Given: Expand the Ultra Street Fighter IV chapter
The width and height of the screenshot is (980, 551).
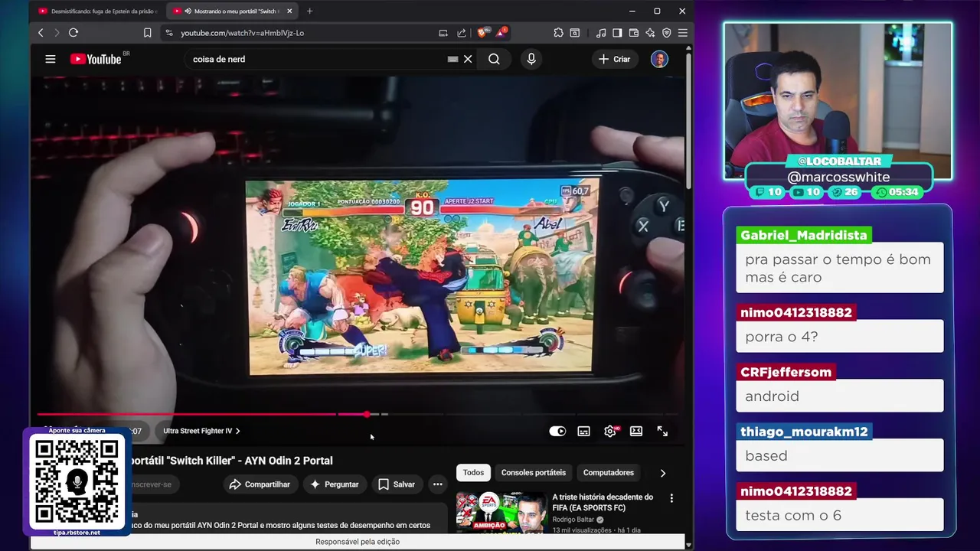Looking at the screenshot, I should [201, 431].
